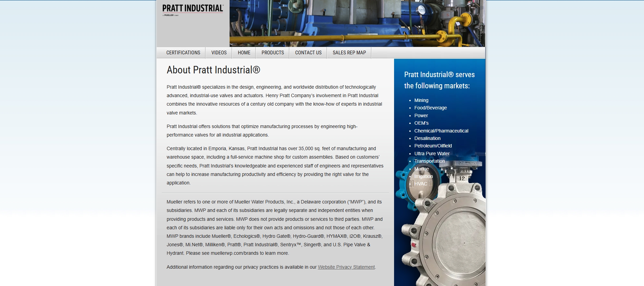The image size is (644, 286).
Task: Click the sidebar heading about markets served
Action: (x=439, y=80)
